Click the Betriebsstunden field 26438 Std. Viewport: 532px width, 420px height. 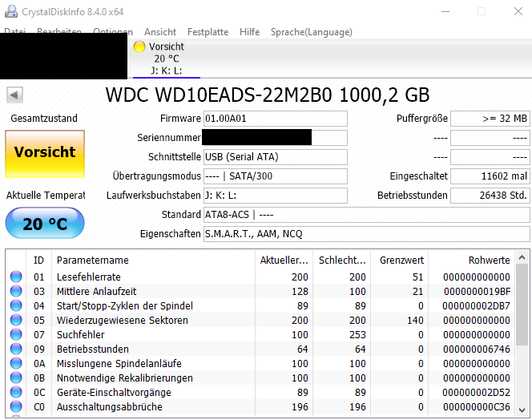490,196
